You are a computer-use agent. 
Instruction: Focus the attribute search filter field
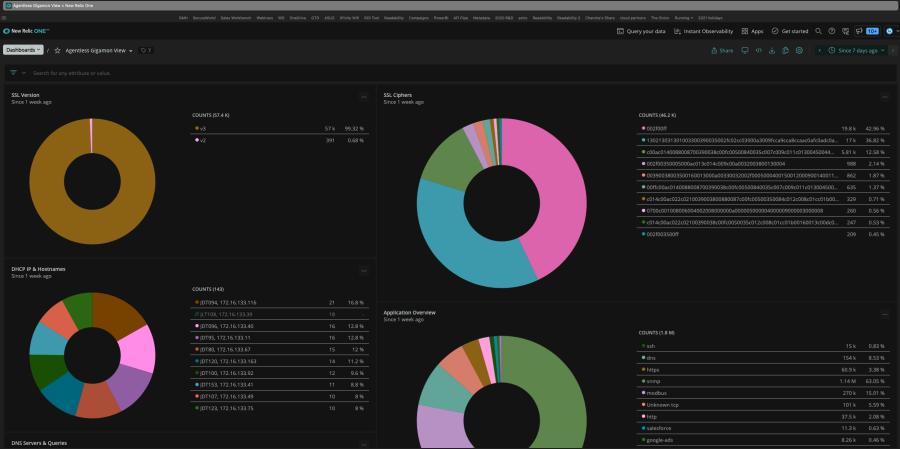[459, 73]
